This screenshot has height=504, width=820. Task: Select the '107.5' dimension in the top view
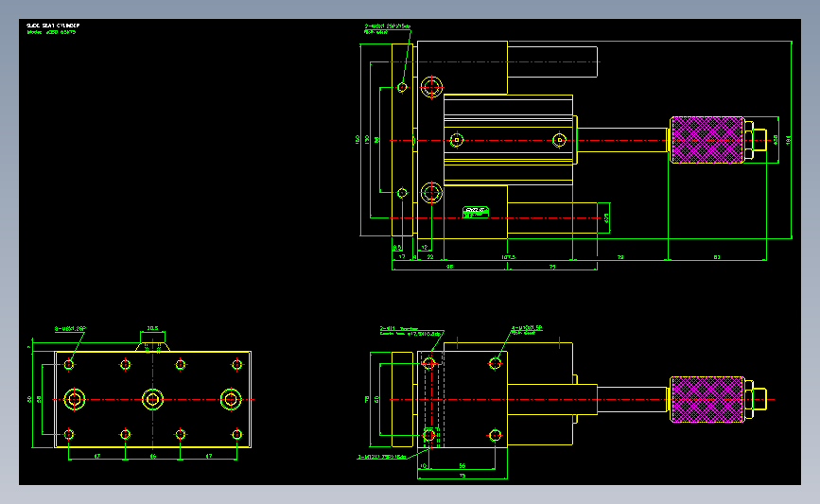[508, 257]
